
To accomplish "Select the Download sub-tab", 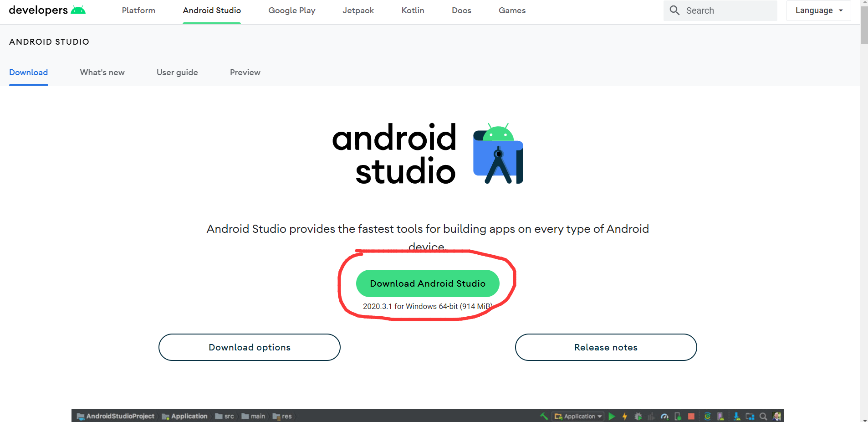I will (28, 72).
